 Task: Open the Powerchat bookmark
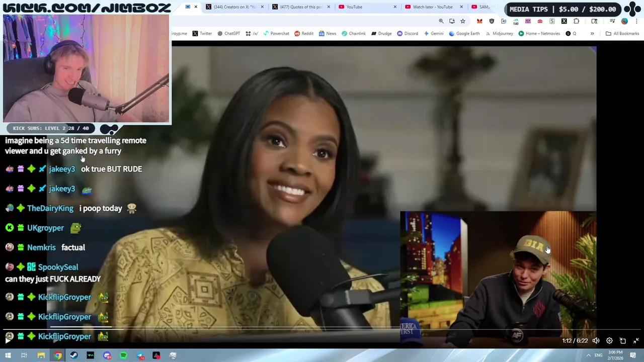(276, 34)
